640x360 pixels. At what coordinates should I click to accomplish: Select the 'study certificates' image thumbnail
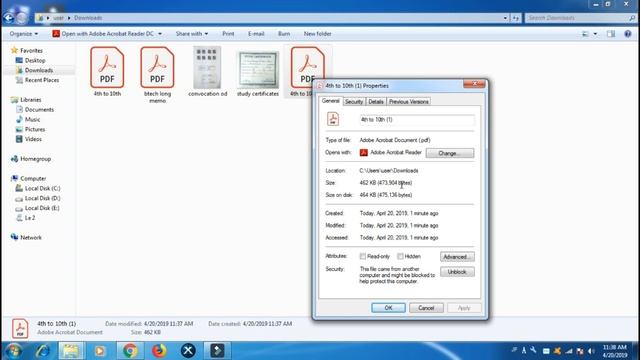(258, 70)
